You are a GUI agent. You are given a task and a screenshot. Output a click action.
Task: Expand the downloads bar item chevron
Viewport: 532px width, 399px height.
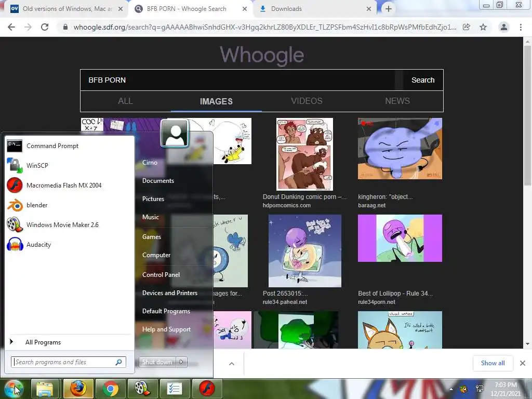(x=232, y=364)
